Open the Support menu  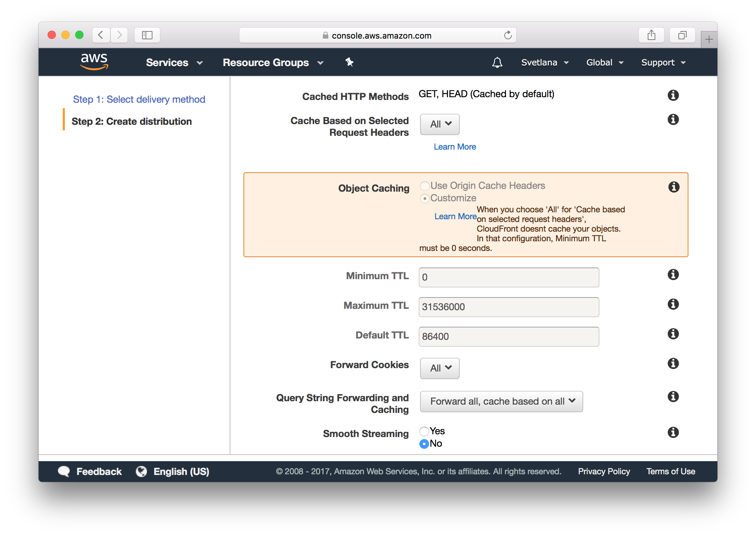[662, 62]
